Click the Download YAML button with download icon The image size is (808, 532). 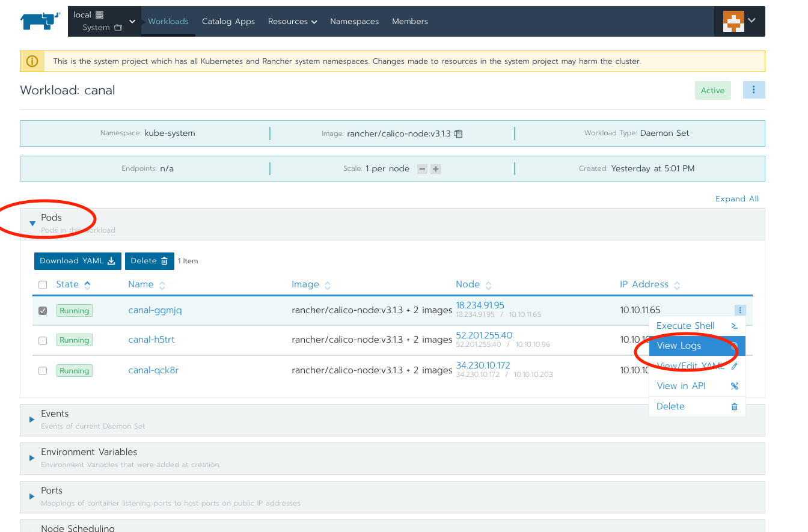click(78, 261)
